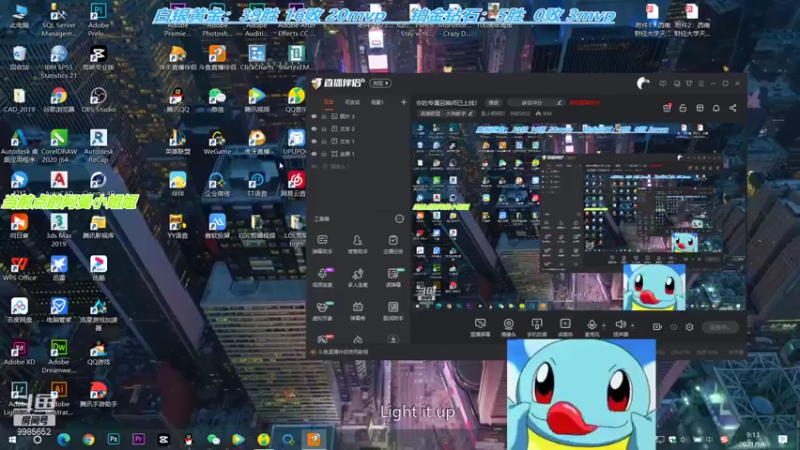The width and height of the screenshot is (800, 450).
Task: Mute the speaker (扬声器)
Action: pyautogui.click(x=620, y=327)
